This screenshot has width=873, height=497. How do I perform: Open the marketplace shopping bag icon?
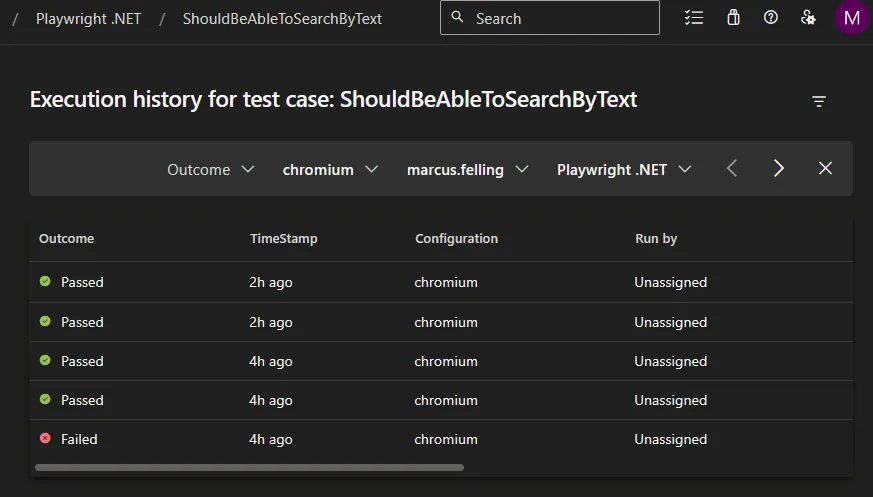tap(733, 18)
